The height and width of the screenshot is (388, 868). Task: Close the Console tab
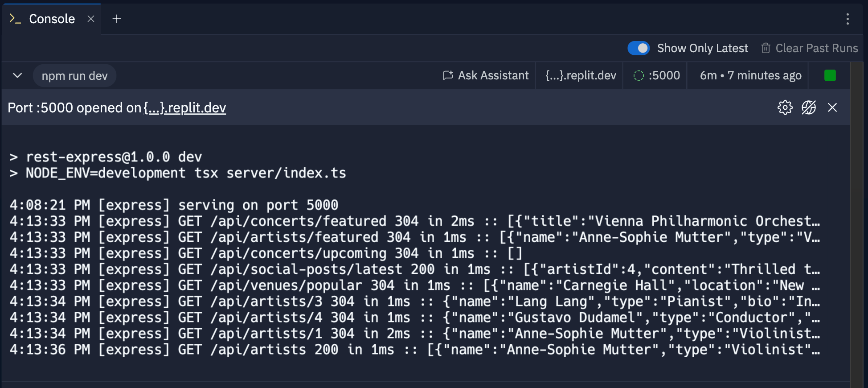91,19
